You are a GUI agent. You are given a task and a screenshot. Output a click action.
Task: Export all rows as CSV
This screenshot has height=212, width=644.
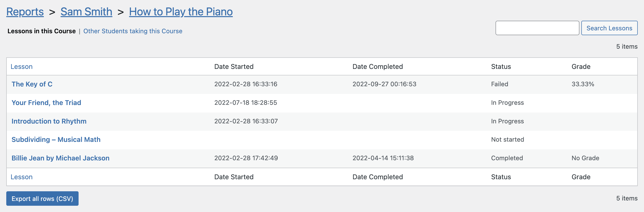point(42,199)
